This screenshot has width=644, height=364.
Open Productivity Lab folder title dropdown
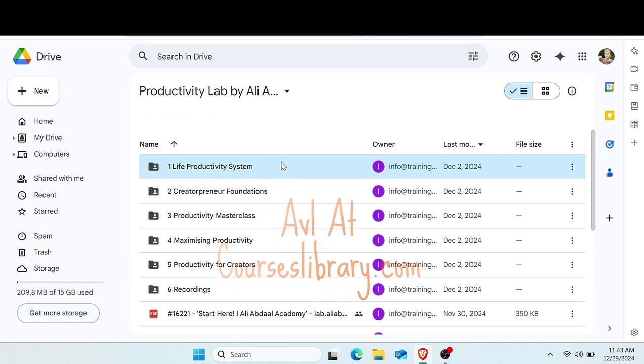click(287, 91)
